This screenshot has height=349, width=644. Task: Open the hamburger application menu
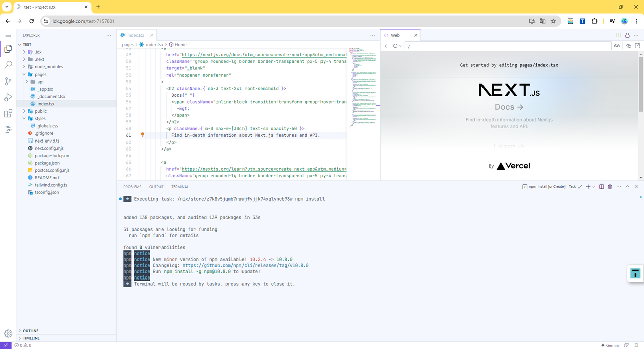(x=8, y=35)
